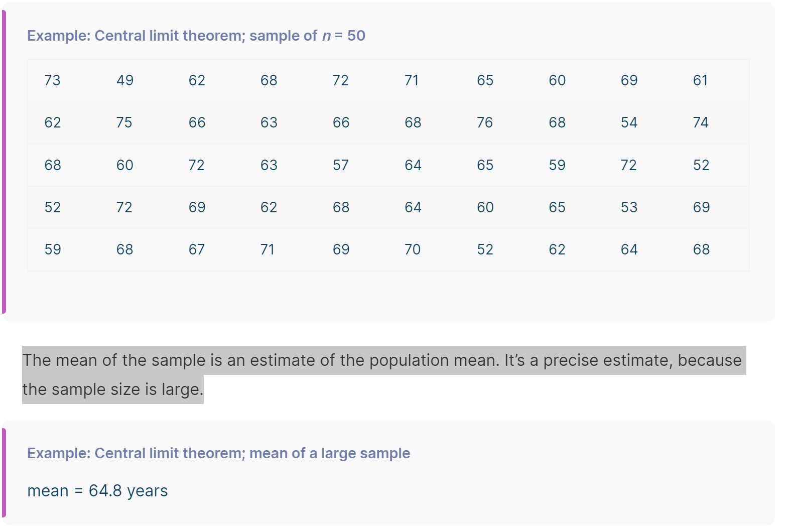Select the cell containing 57
The height and width of the screenshot is (532, 790).
coord(340,165)
